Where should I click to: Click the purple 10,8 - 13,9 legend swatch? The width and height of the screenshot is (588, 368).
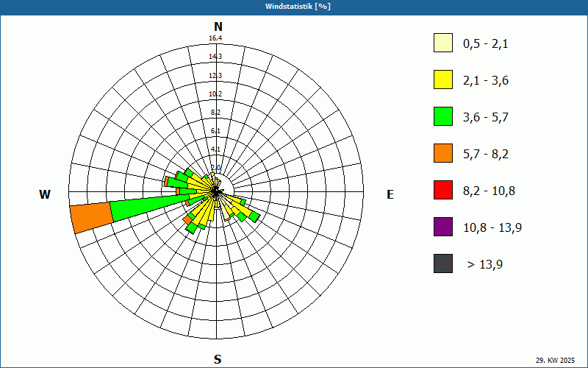point(443,227)
